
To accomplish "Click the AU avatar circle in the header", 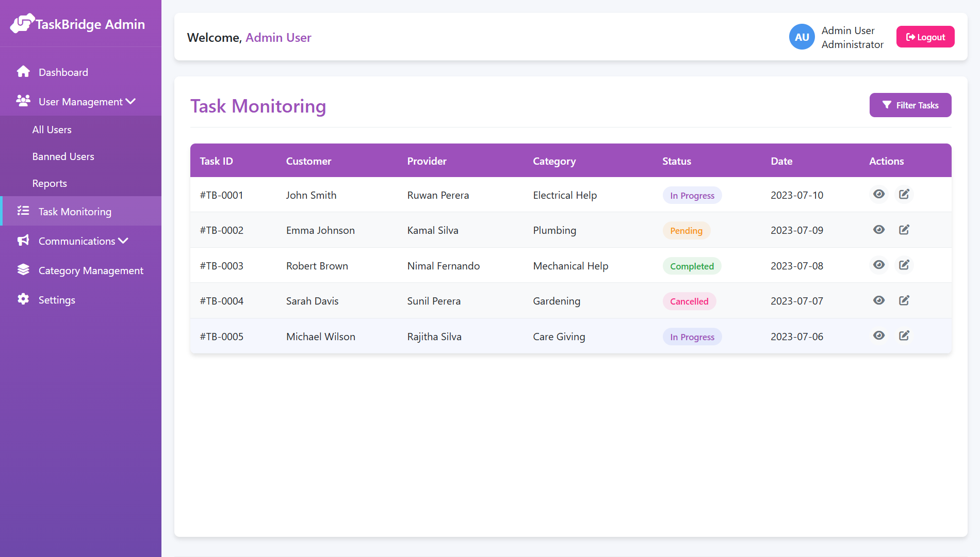I will (x=802, y=37).
